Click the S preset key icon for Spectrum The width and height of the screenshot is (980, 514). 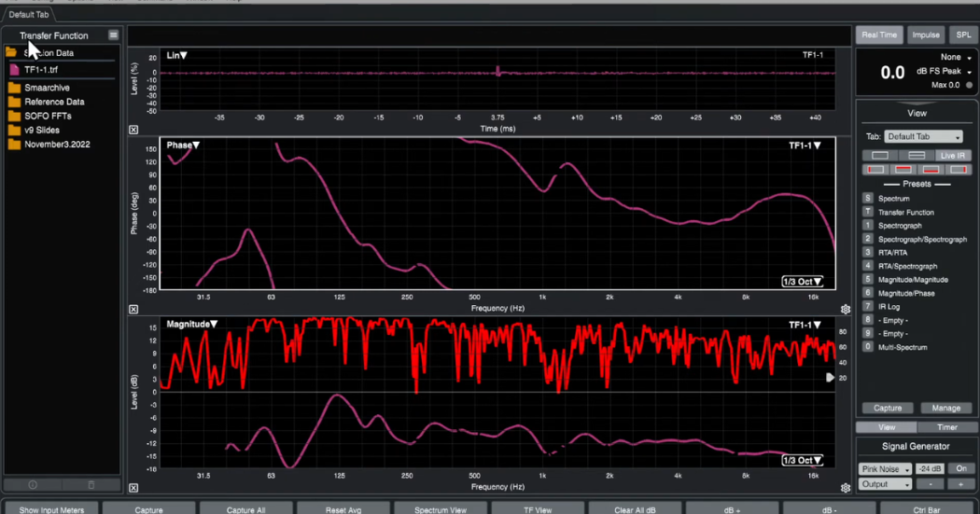(867, 198)
